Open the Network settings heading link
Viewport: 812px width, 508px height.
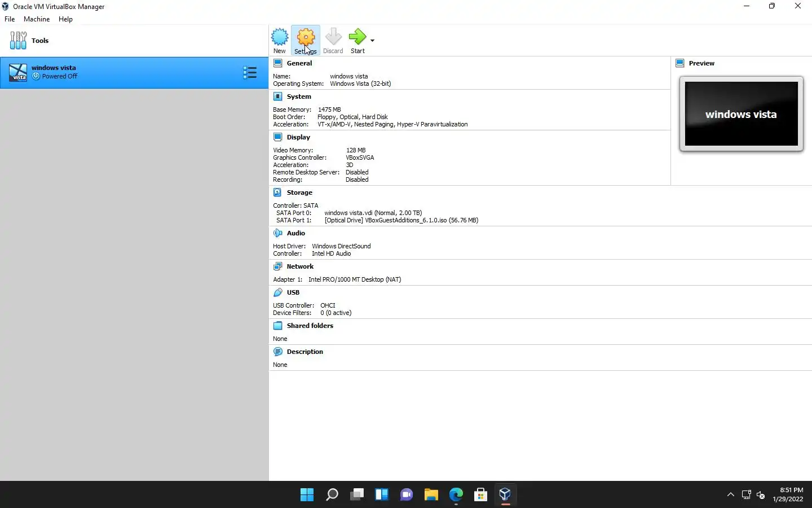coord(300,266)
